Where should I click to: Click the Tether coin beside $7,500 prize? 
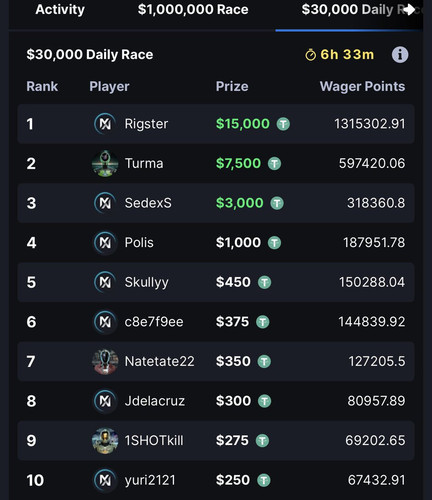pyautogui.click(x=274, y=163)
